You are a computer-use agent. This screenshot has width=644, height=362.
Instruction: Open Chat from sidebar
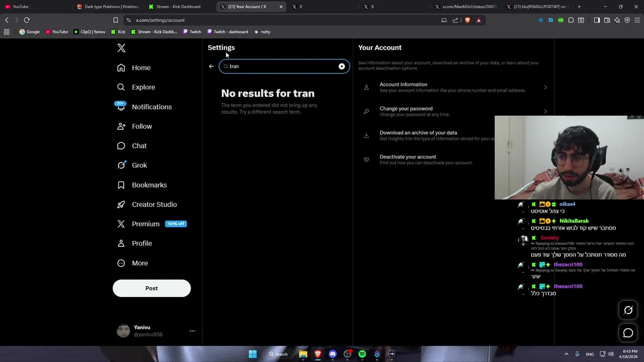(132, 146)
